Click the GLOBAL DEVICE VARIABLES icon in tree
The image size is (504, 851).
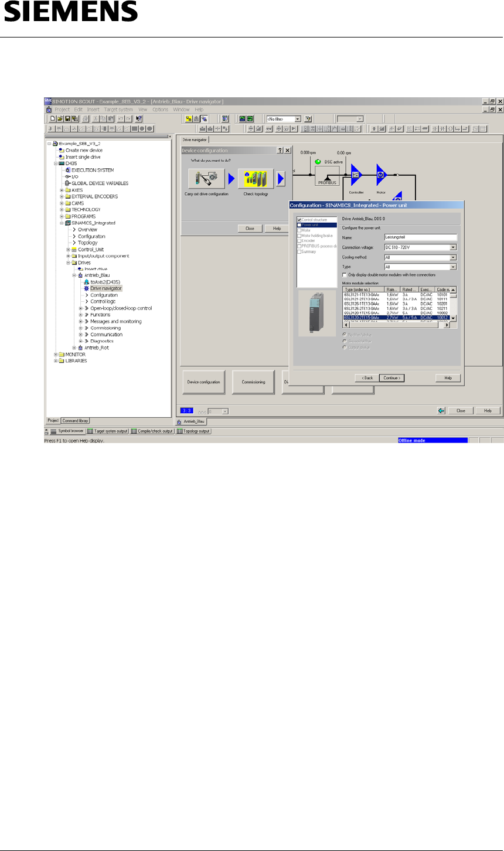pyautogui.click(x=67, y=183)
